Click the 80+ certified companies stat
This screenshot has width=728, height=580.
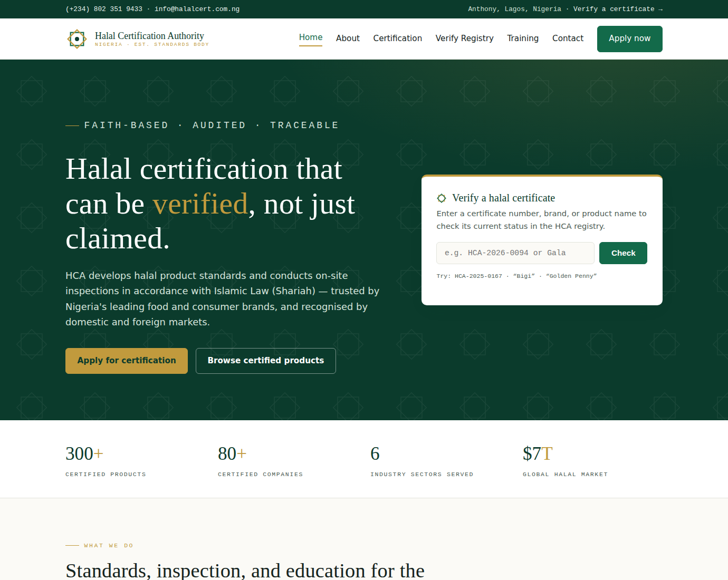point(261,460)
